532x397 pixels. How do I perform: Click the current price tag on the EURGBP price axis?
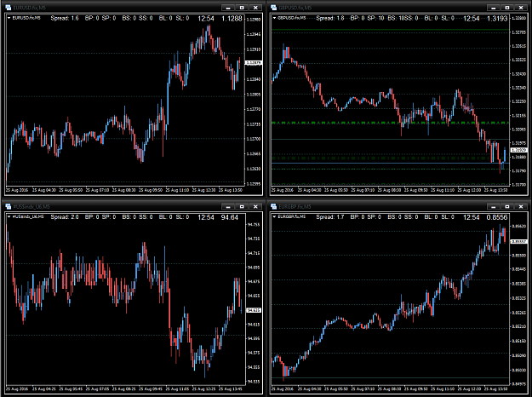519,241
